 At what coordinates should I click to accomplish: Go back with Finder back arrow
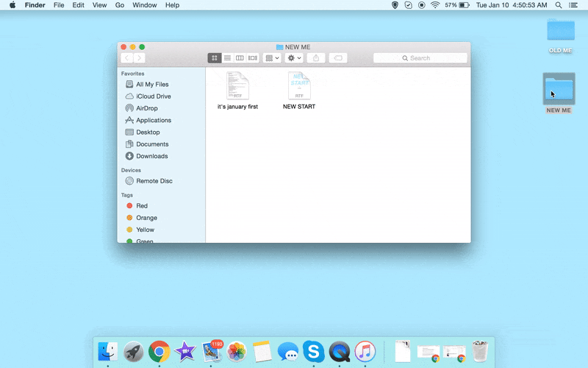pyautogui.click(x=126, y=58)
